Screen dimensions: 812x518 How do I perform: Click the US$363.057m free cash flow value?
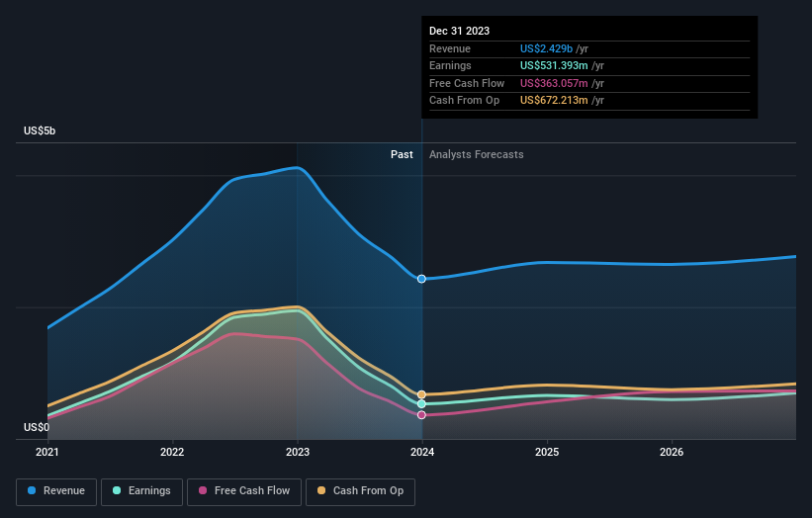coord(554,83)
